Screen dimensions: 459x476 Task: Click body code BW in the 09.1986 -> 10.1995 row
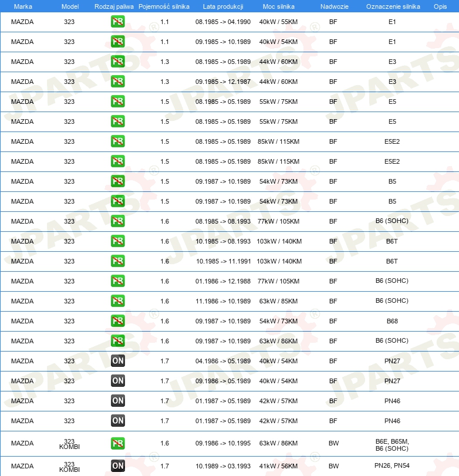point(333,444)
